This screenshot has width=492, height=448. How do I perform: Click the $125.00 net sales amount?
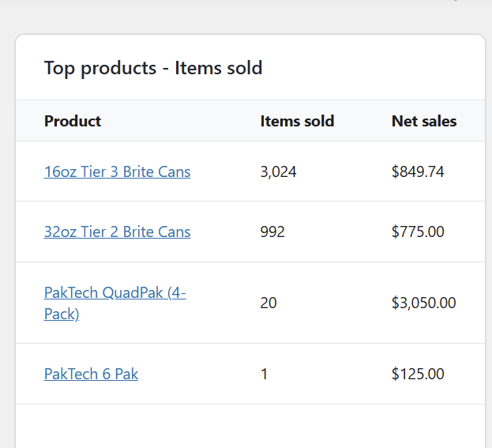tap(418, 375)
